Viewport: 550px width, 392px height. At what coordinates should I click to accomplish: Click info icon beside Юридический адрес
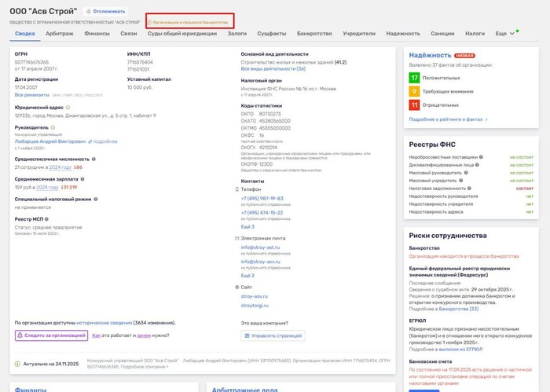(66, 108)
